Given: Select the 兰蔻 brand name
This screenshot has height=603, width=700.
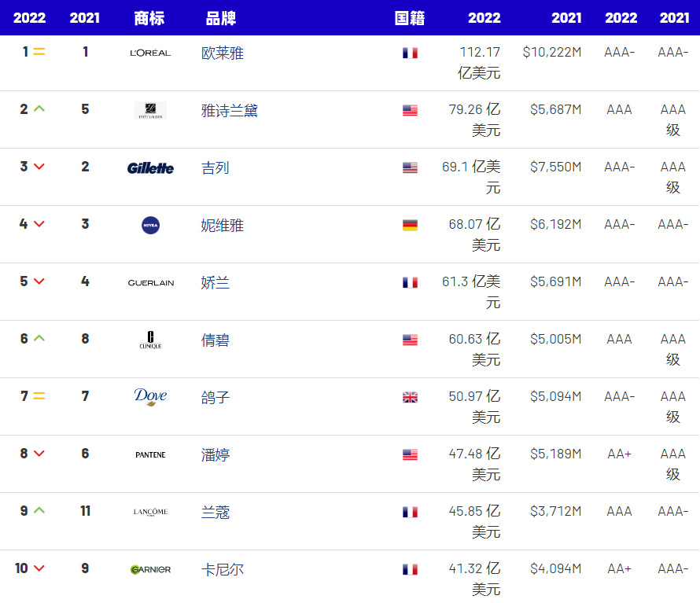Looking at the screenshot, I should [216, 513].
